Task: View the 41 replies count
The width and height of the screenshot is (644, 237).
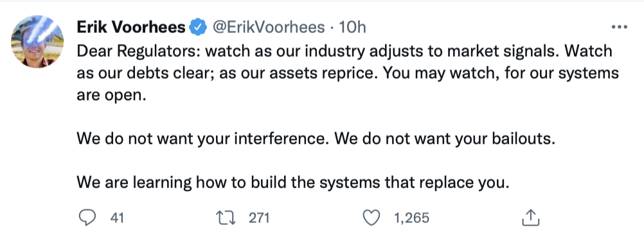Action: tap(117, 218)
